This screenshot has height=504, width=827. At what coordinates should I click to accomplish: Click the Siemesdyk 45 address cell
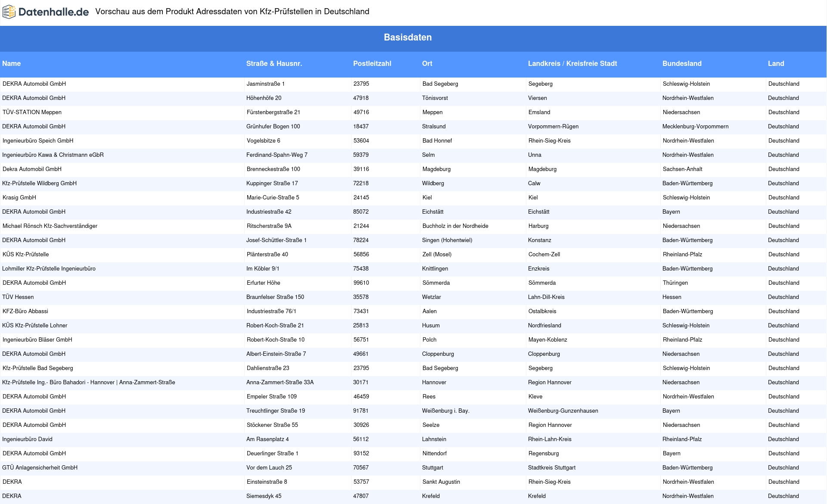pyautogui.click(x=264, y=496)
